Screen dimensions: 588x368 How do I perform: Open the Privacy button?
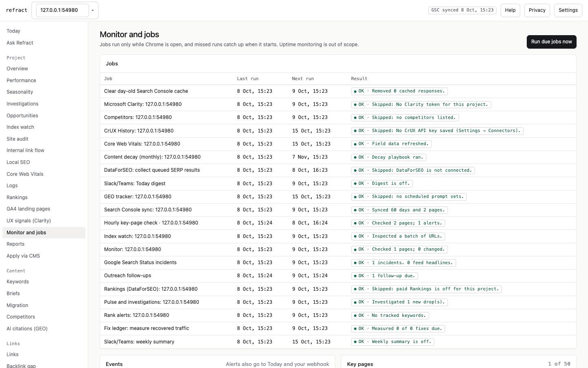point(537,10)
